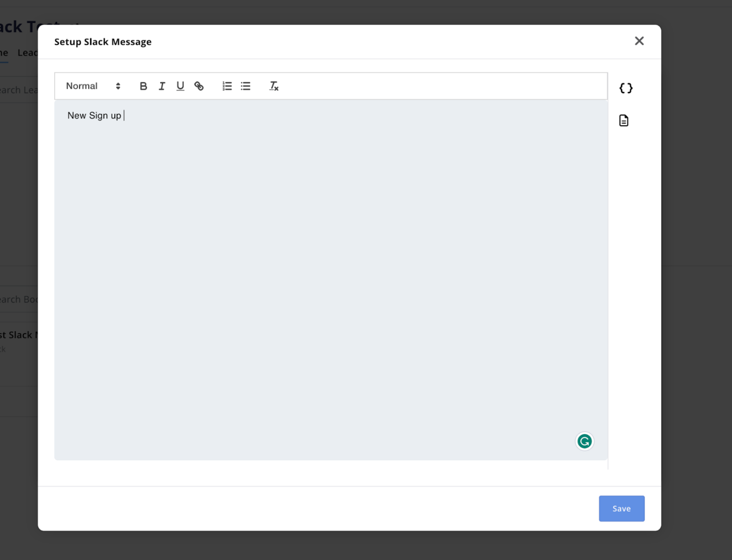Save the Slack message
This screenshot has height=560, width=732.
pos(621,509)
